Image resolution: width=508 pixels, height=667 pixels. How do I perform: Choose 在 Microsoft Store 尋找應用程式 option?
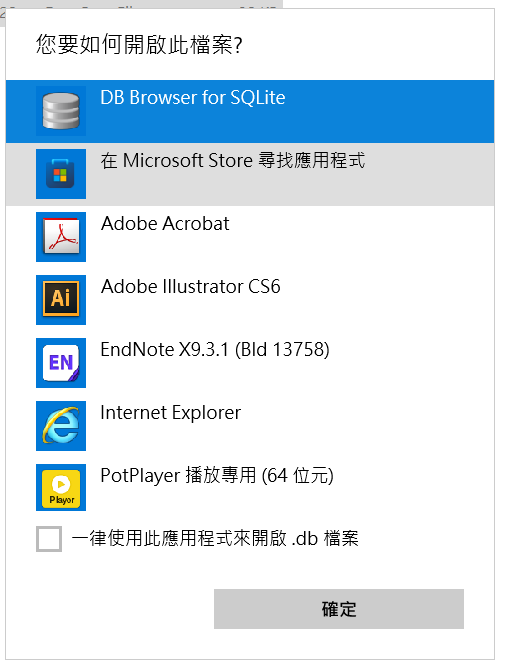click(x=250, y=174)
